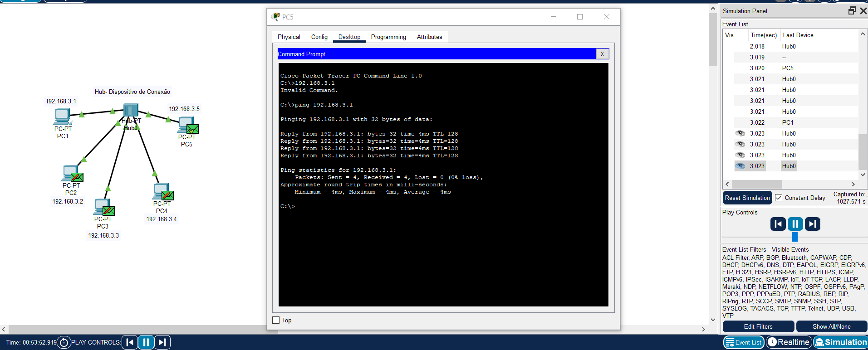Select the 2.018 Hub0 event row
The width and height of the screenshot is (868, 350).
[x=796, y=46]
